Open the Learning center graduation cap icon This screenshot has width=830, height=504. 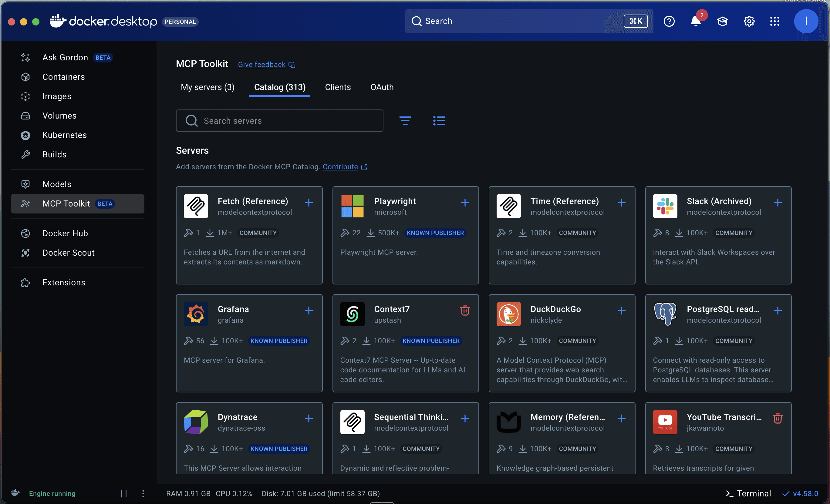pos(722,22)
